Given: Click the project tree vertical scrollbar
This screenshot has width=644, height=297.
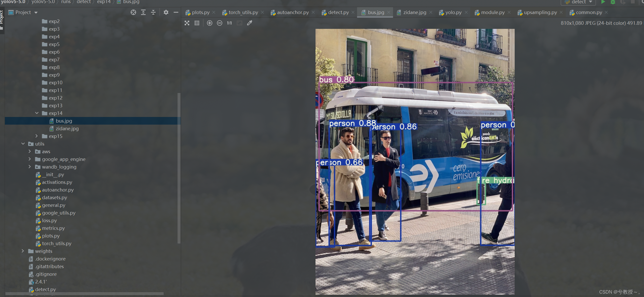Looking at the screenshot, I should [x=179, y=169].
